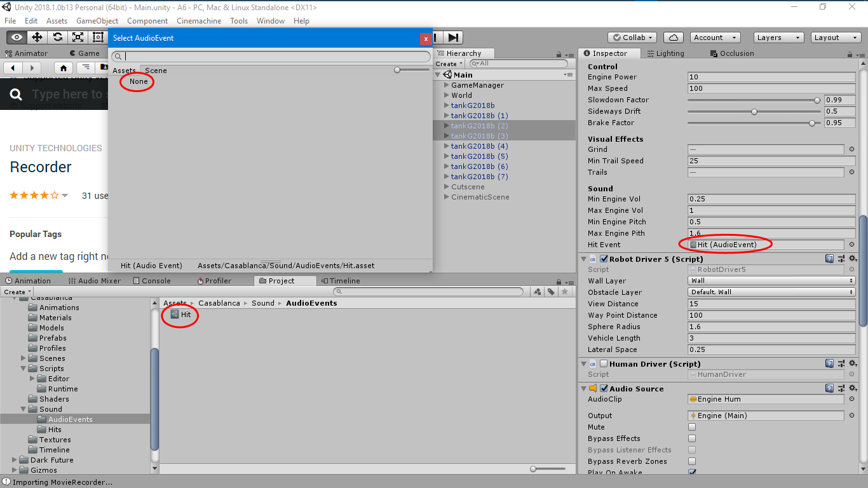Expand the GameManager object in Hierarchy

(447, 85)
